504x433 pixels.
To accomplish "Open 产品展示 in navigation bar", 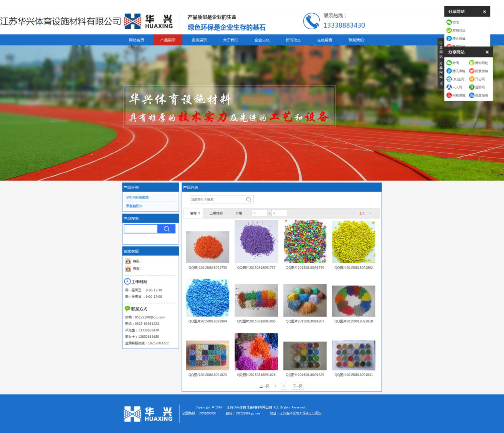I will (168, 40).
